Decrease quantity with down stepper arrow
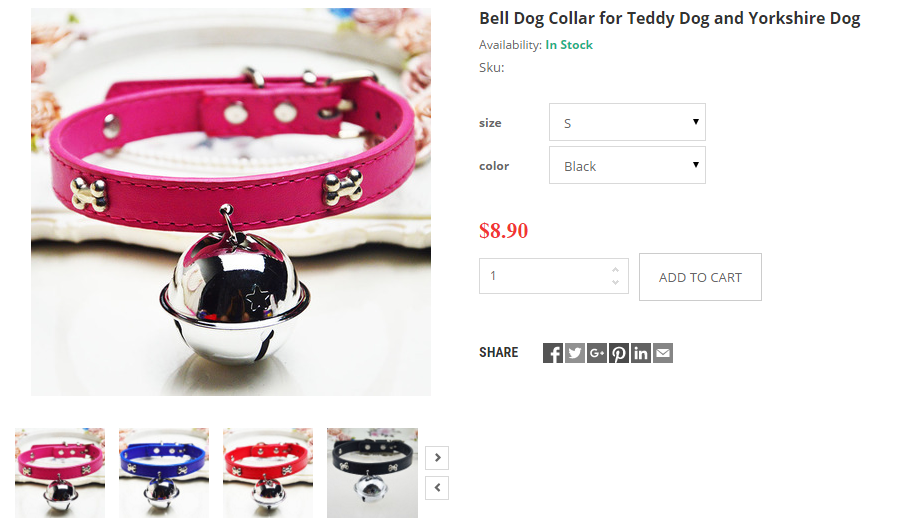 [x=615, y=282]
